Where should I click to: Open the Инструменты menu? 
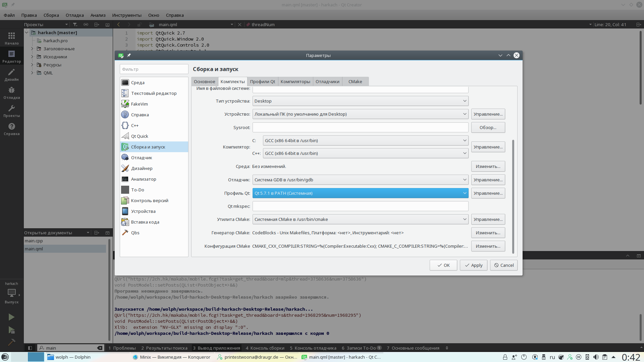coord(127,15)
